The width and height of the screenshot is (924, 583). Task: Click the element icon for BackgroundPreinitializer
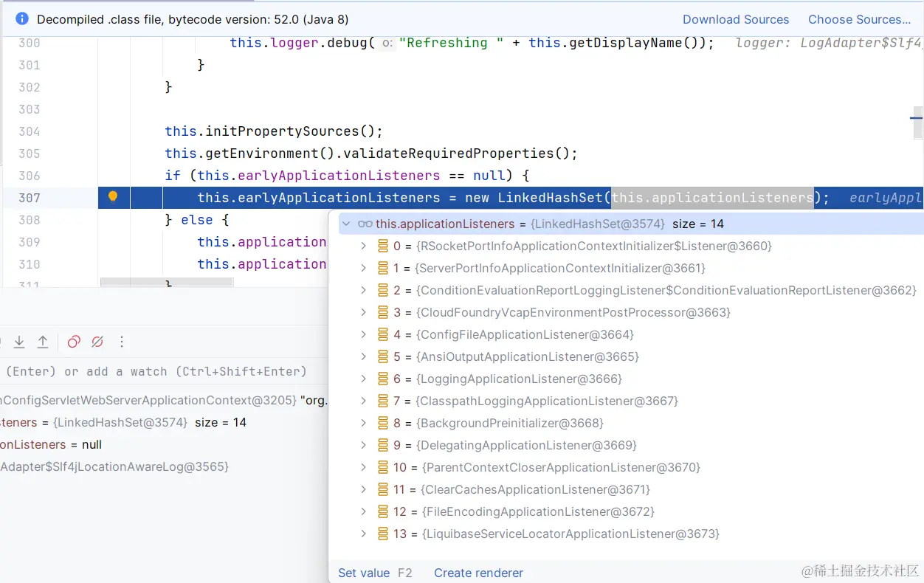click(x=383, y=423)
